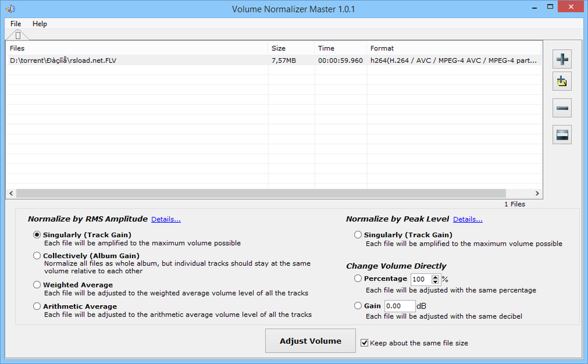Screen dimensions: 588x364
Task: Click the 7,57MB size cell
Action: pyautogui.click(x=284, y=60)
